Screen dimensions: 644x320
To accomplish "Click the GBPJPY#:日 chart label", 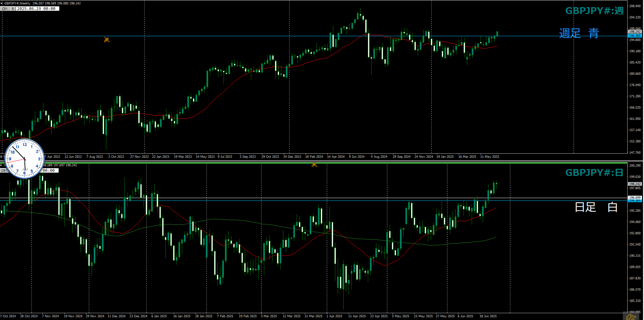I will [594, 172].
